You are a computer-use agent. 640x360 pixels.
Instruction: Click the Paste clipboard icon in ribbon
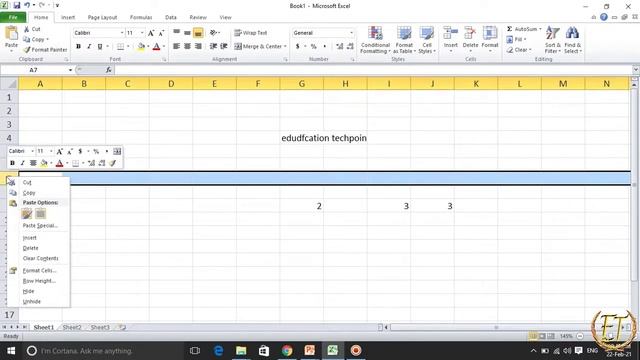coord(11,33)
